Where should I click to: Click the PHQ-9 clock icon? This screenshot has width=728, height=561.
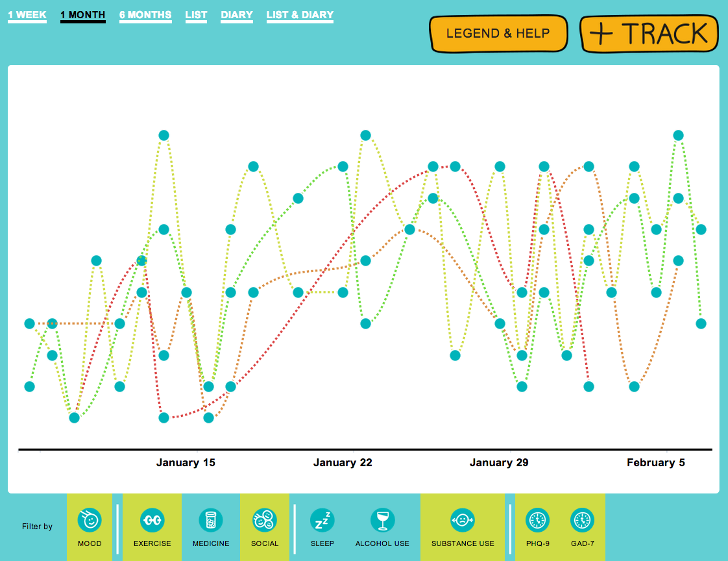point(538,520)
